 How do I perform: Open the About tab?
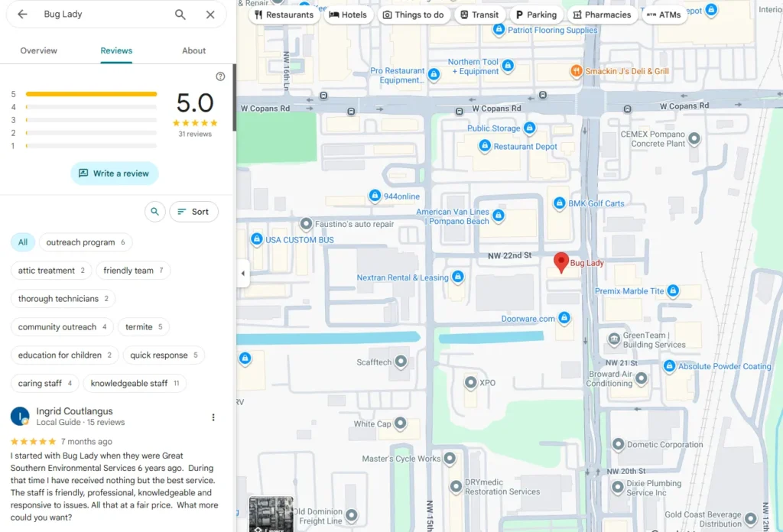pyautogui.click(x=193, y=50)
